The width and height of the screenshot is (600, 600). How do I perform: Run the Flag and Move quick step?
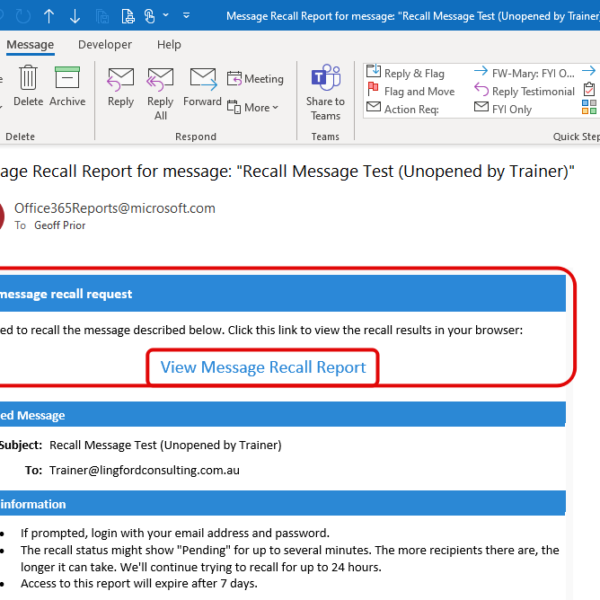411,91
